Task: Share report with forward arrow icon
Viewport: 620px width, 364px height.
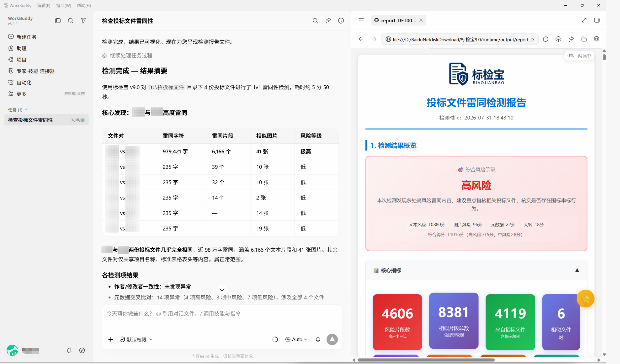Action: [571, 39]
